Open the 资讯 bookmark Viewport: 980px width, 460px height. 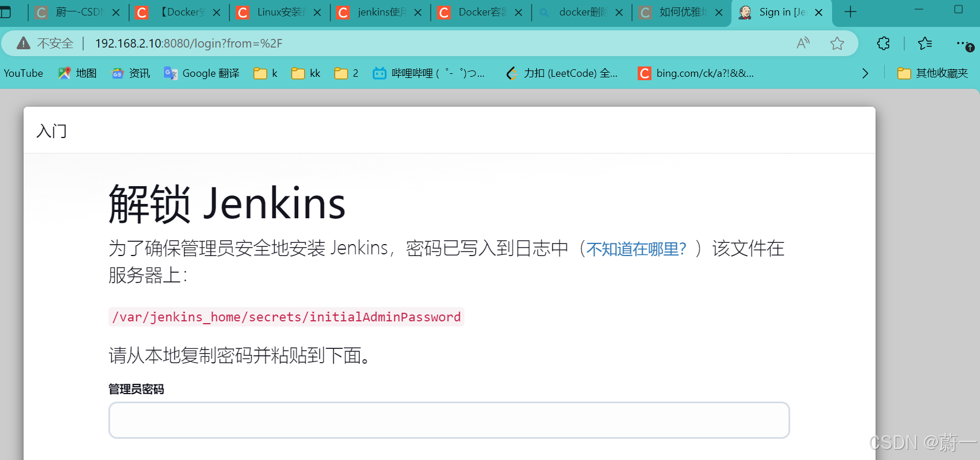(x=131, y=73)
